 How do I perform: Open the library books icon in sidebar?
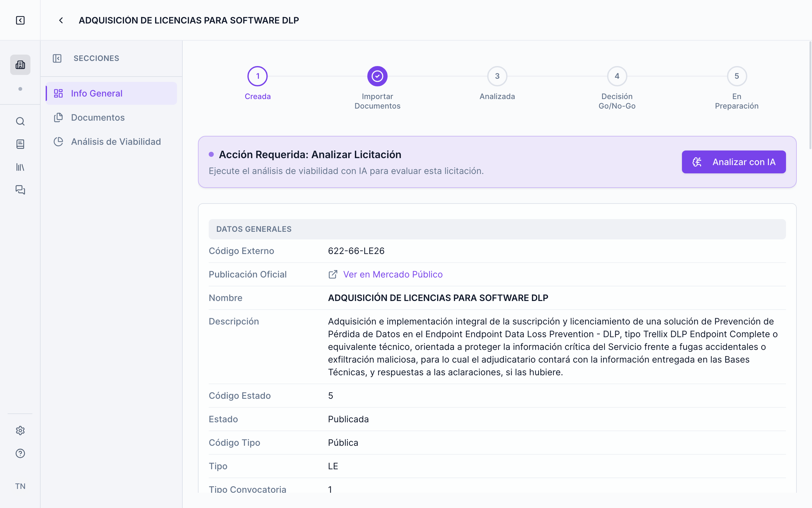(20, 167)
